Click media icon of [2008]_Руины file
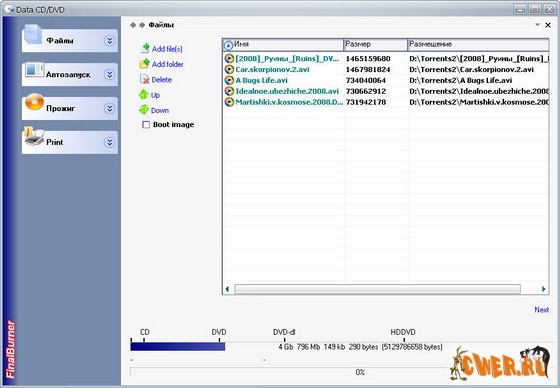 (x=229, y=59)
